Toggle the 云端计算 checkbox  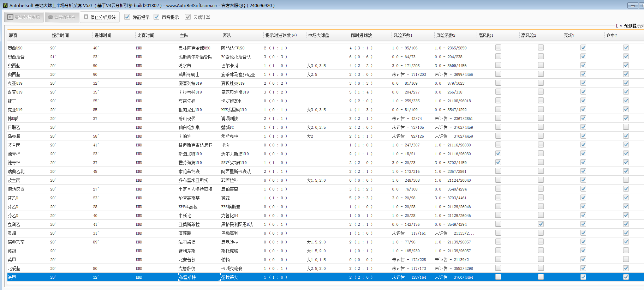pyautogui.click(x=188, y=17)
